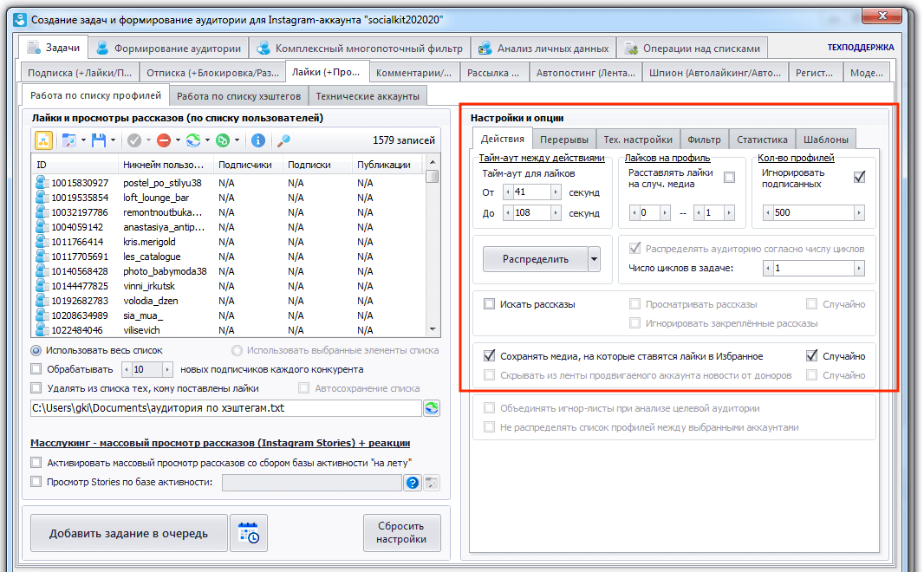The height and width of the screenshot is (572, 924).
Task: Increase new subscribers count 10 arrow
Action: pos(167,369)
